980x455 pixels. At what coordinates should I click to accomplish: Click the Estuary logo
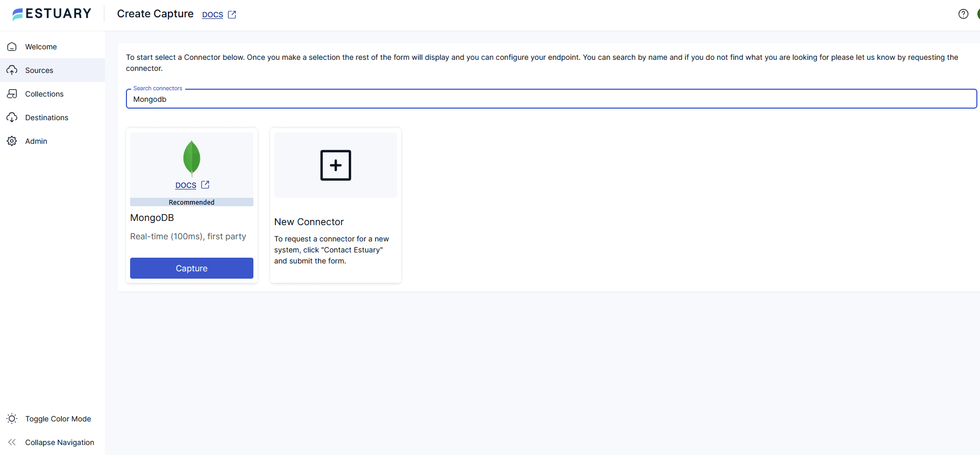point(51,14)
